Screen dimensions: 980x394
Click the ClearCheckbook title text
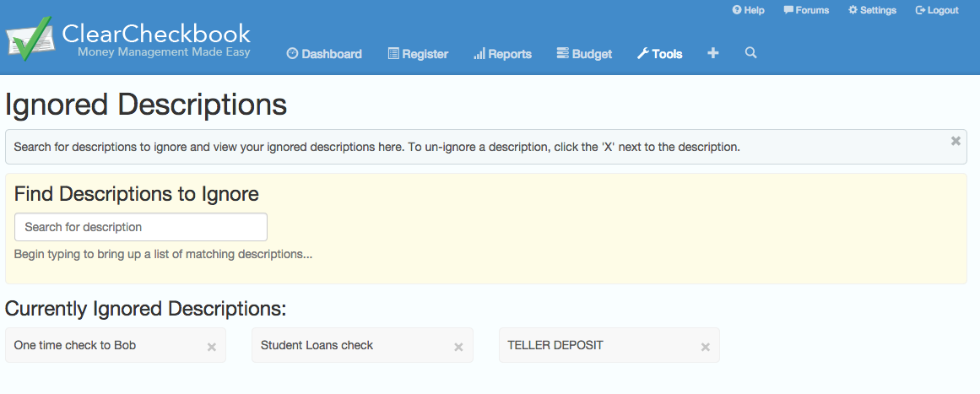tap(156, 34)
